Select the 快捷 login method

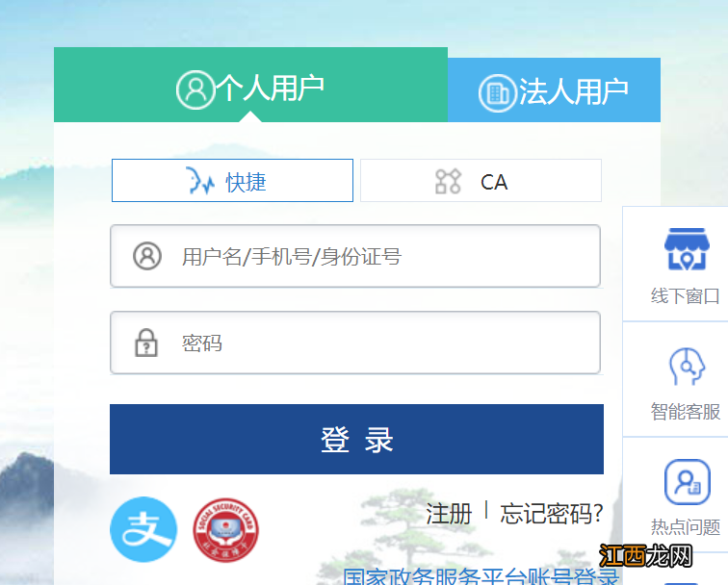point(232,181)
